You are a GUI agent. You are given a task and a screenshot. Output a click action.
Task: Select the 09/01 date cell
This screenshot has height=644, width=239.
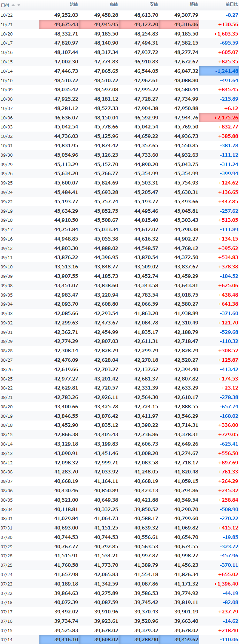tap(7, 332)
